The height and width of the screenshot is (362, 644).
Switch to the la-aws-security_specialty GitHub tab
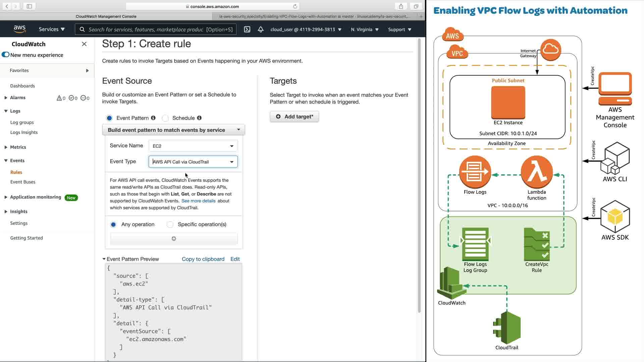pyautogui.click(x=315, y=16)
